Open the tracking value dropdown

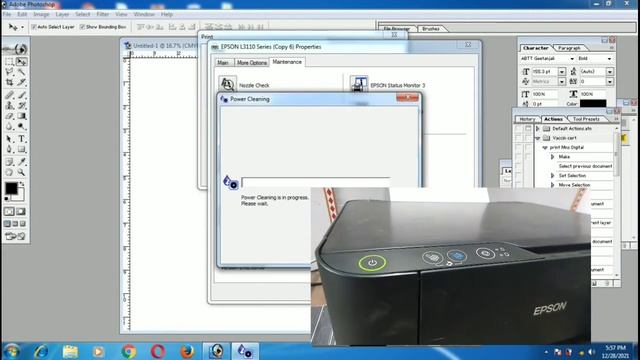(609, 82)
